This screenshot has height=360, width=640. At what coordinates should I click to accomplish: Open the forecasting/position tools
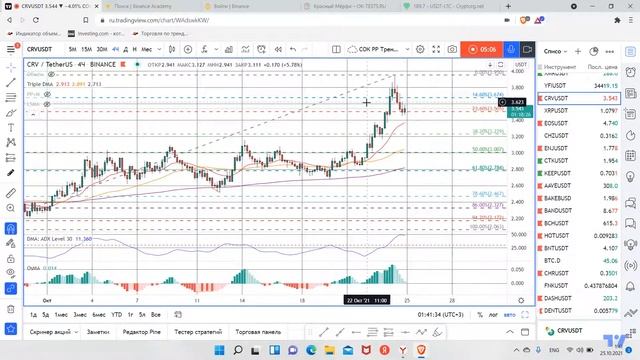click(x=11, y=158)
